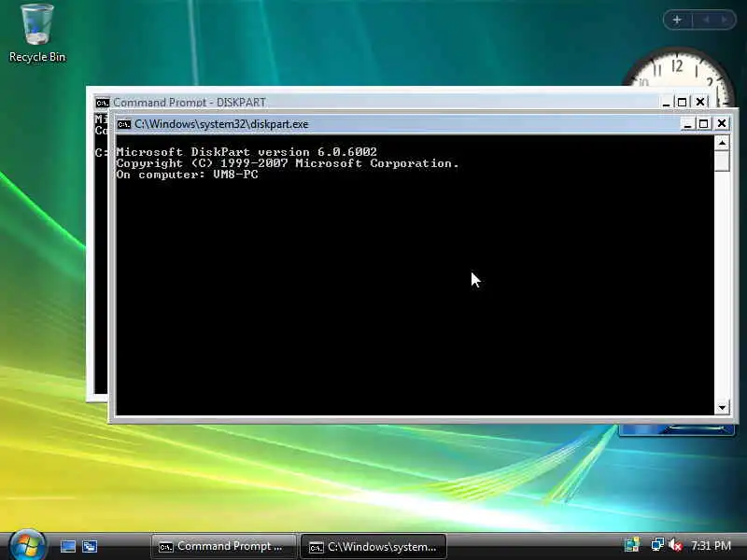Click the sidebar add gadget plus button

677,20
